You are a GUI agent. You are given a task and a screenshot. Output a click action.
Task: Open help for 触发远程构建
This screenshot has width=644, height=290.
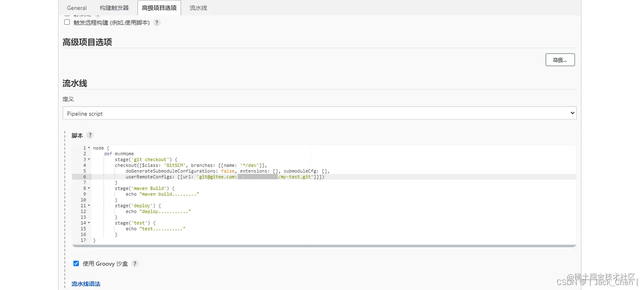pyautogui.click(x=157, y=23)
